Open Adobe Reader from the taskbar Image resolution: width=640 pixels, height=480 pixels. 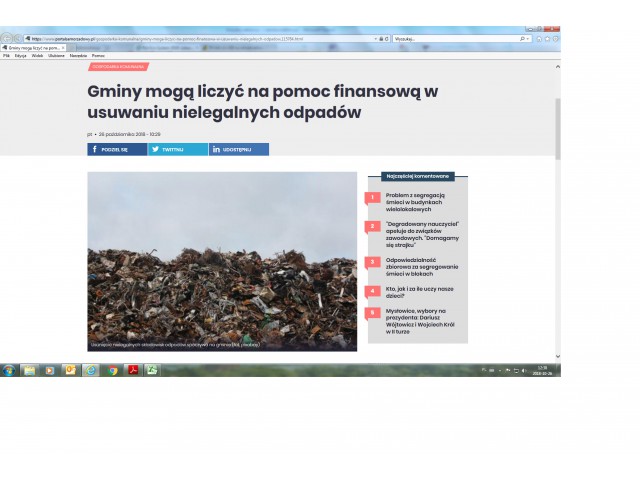(x=133, y=370)
